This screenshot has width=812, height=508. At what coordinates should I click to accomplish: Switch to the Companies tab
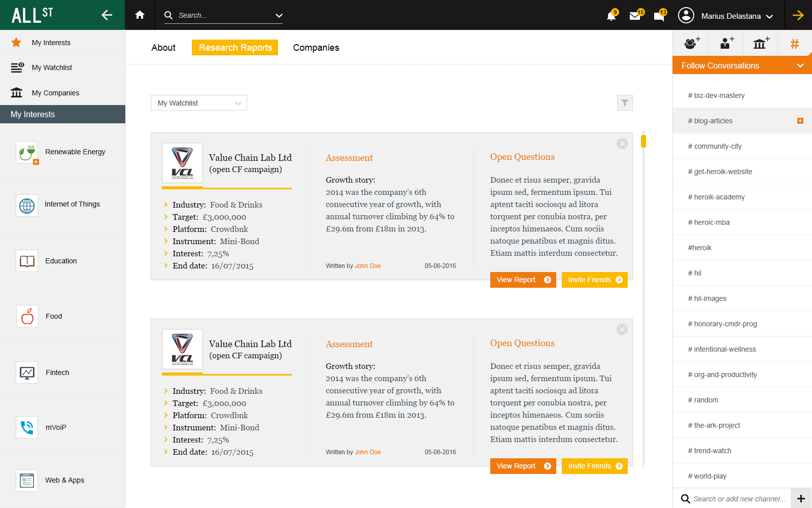click(x=316, y=48)
